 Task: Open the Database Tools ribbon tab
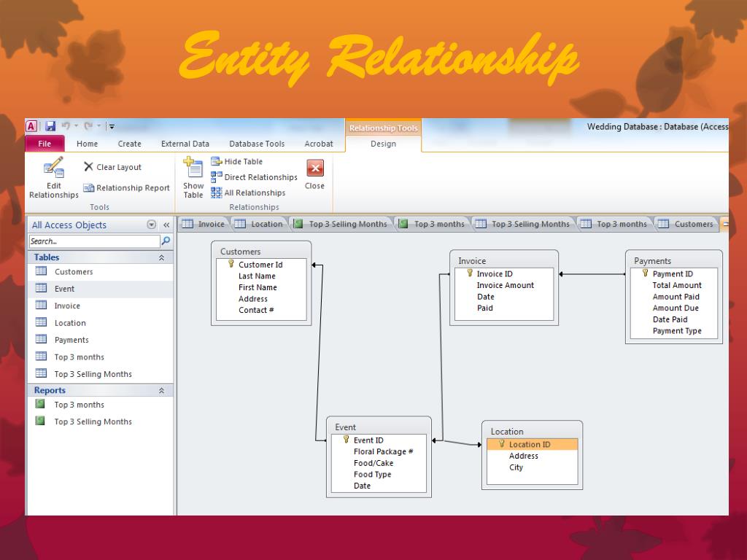(257, 144)
